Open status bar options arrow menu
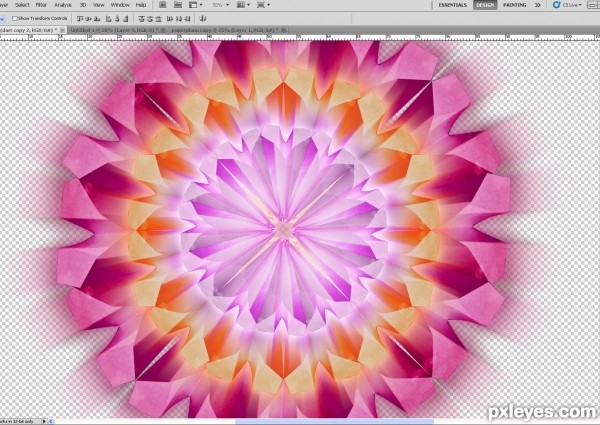Image resolution: width=600 pixels, height=425 pixels. [44, 422]
